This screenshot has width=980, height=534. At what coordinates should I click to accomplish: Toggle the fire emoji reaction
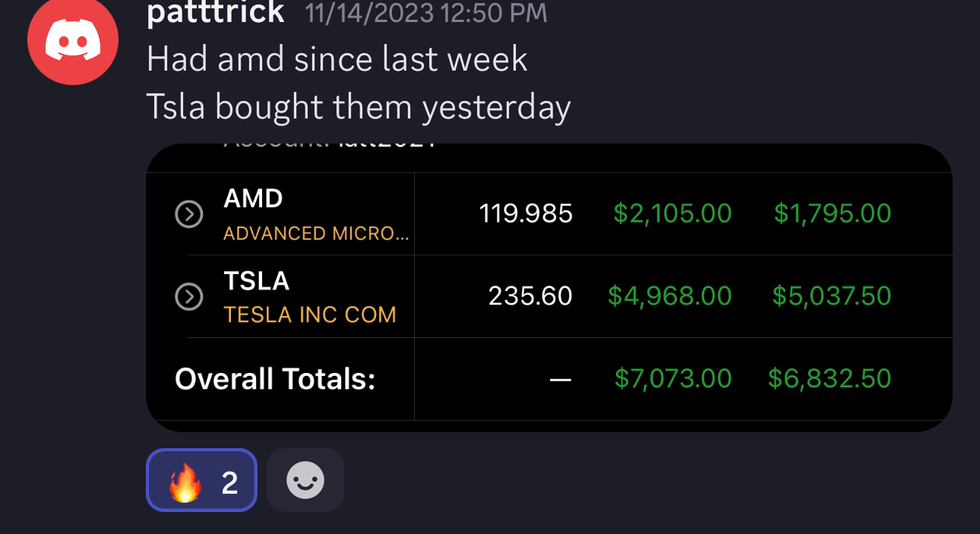pos(201,480)
